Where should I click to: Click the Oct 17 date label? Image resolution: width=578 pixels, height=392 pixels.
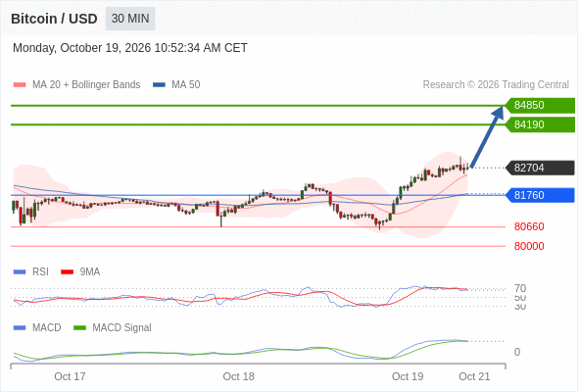[x=70, y=376]
